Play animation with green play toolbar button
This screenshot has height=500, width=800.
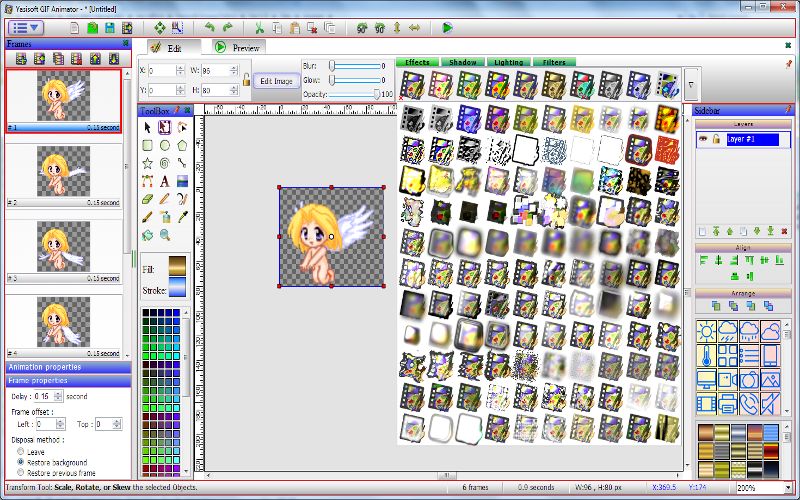[447, 28]
